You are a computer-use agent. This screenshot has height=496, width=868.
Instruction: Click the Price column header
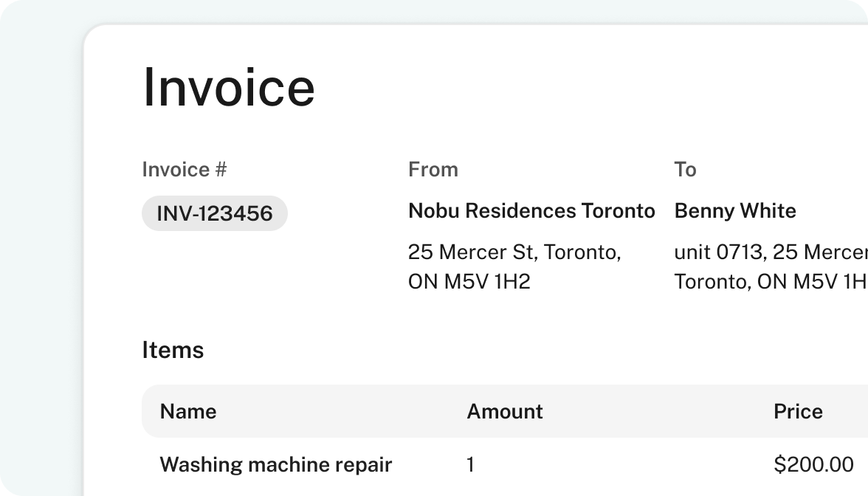click(x=799, y=411)
